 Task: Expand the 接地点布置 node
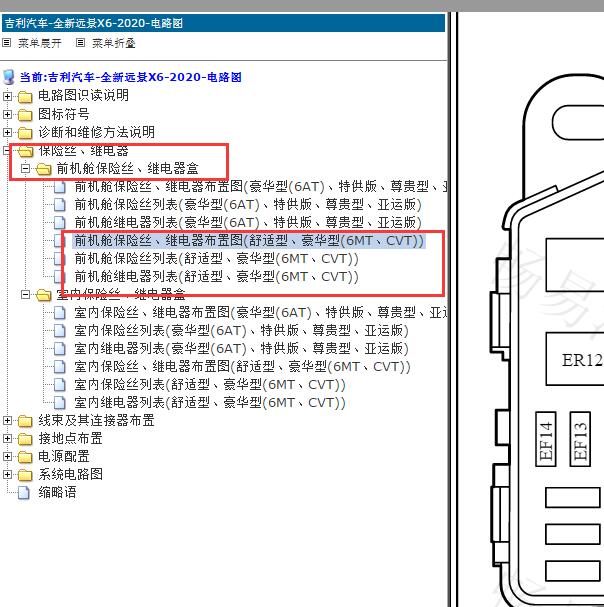coord(7,439)
